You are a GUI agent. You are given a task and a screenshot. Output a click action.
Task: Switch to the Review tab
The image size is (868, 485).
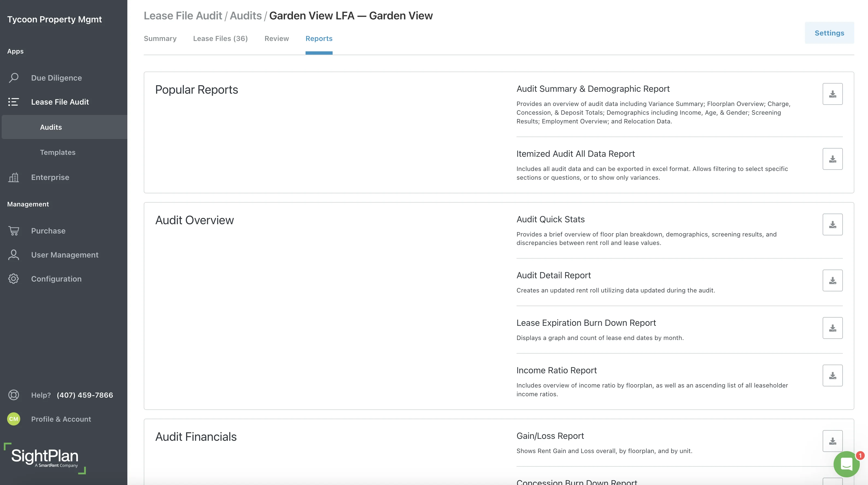(277, 39)
